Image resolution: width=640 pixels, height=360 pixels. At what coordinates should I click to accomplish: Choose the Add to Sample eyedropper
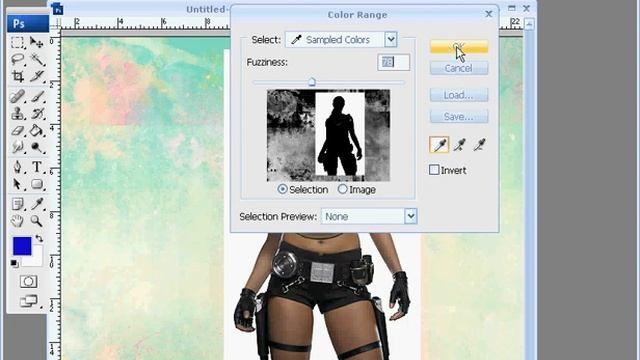(460, 145)
